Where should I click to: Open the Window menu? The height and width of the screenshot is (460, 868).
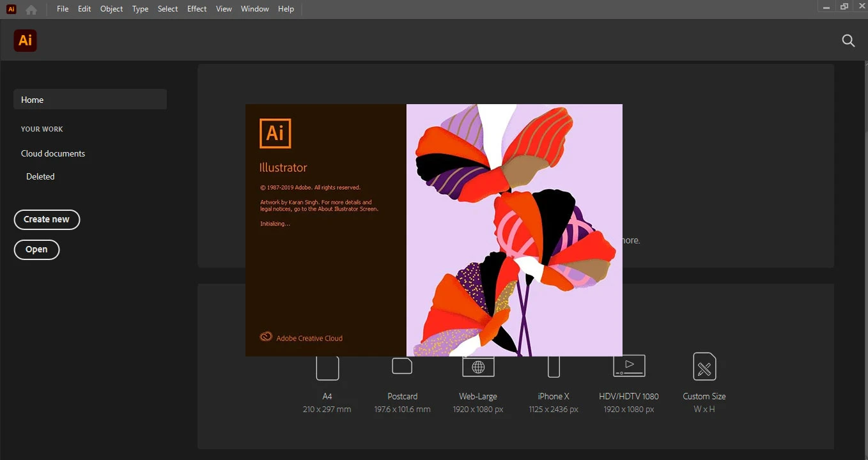254,9
